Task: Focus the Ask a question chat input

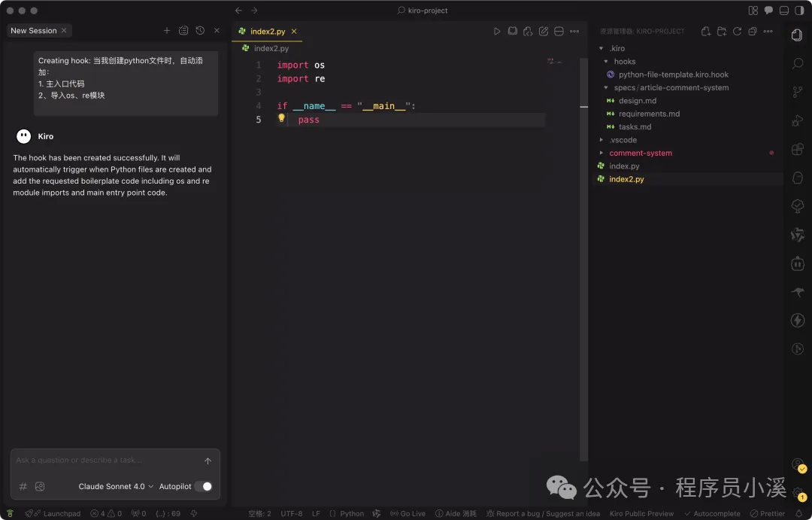Action: click(x=108, y=461)
